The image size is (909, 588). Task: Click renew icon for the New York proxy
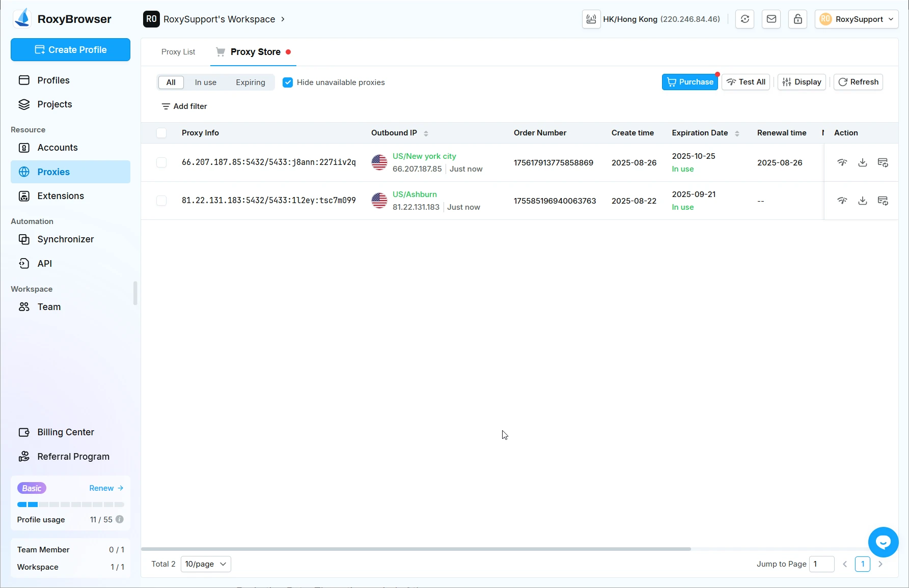click(883, 162)
